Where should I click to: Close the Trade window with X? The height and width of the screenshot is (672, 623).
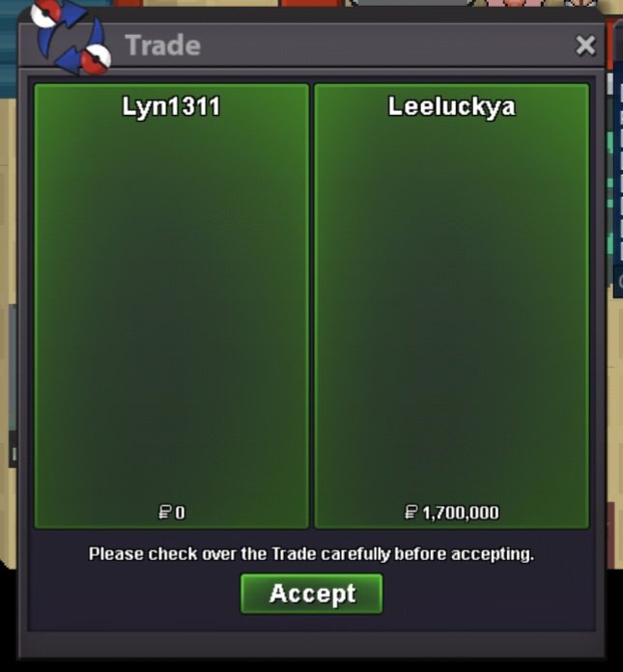(x=585, y=45)
